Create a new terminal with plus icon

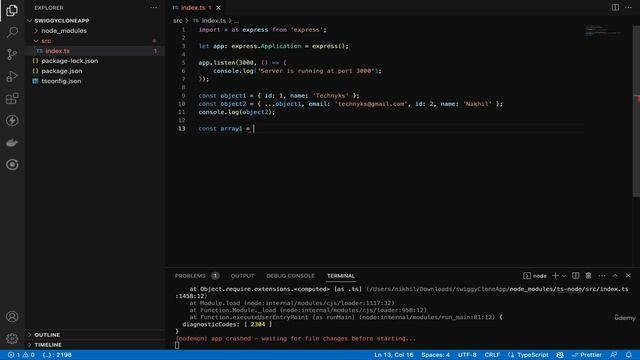[x=555, y=276]
